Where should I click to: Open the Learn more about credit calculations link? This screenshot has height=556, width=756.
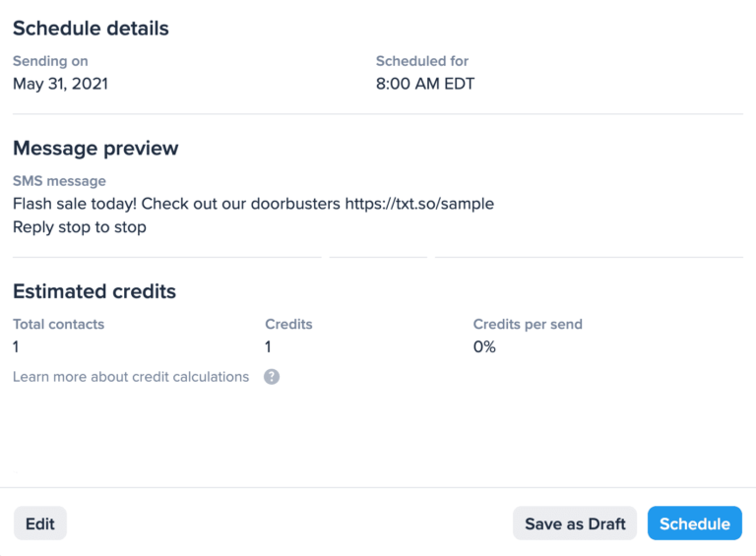pos(131,377)
